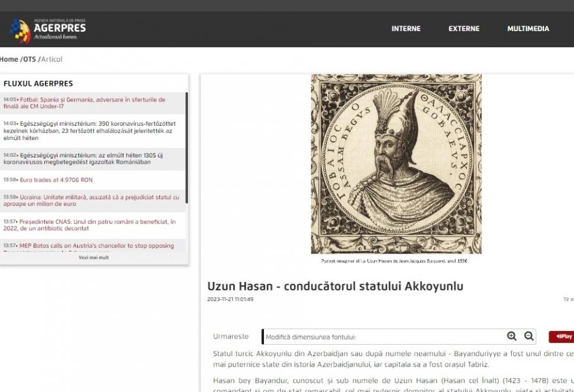This screenshot has height=392, width=574.
Task: Click the Articol breadcrumb text
Action: 52,59
